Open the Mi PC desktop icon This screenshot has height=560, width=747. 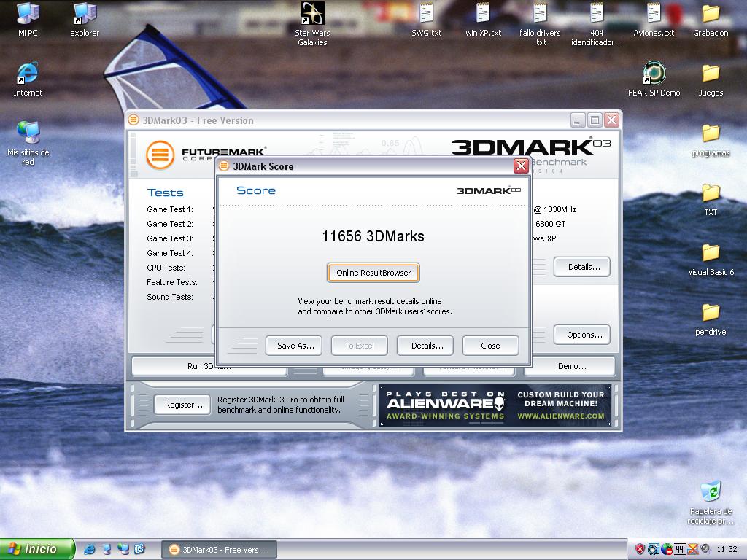28,15
